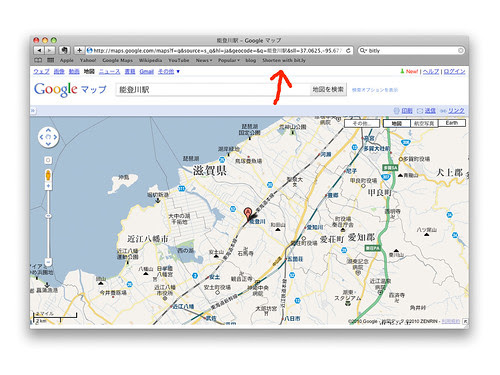Click the Gmail link
Viewport: 500px width, 375px height.
[x=147, y=71]
